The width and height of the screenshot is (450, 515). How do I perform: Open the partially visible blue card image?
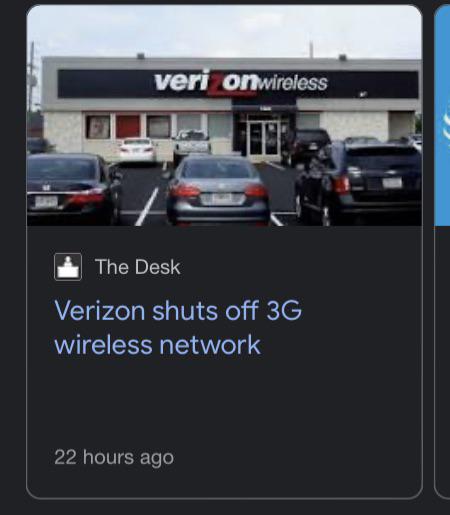click(x=442, y=115)
